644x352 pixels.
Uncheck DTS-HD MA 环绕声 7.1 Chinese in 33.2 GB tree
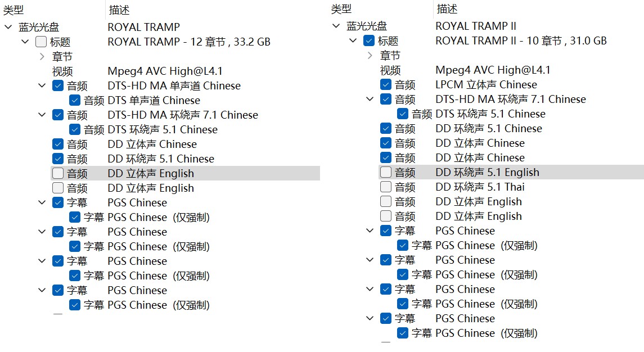pos(58,115)
